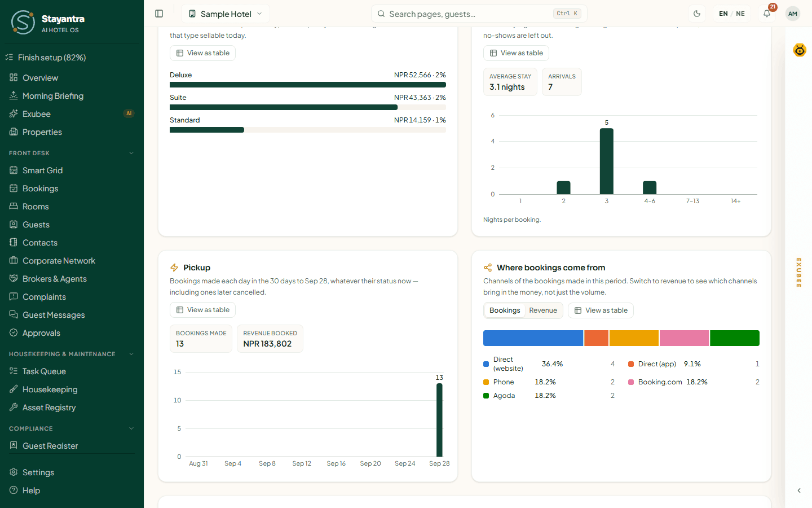The width and height of the screenshot is (812, 508).
Task: Collapse the Front Desk section
Action: 72,153
